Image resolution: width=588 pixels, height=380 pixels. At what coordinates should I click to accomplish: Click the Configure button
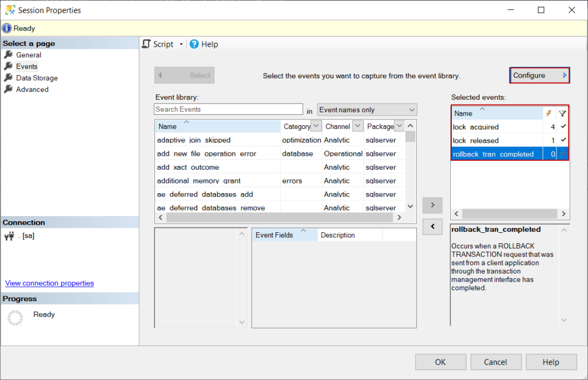click(539, 75)
